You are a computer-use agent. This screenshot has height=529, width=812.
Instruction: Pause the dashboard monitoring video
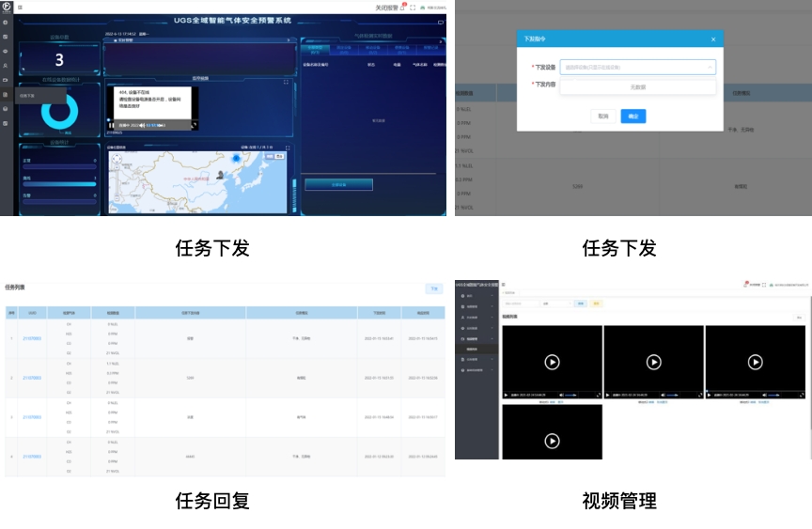click(111, 125)
